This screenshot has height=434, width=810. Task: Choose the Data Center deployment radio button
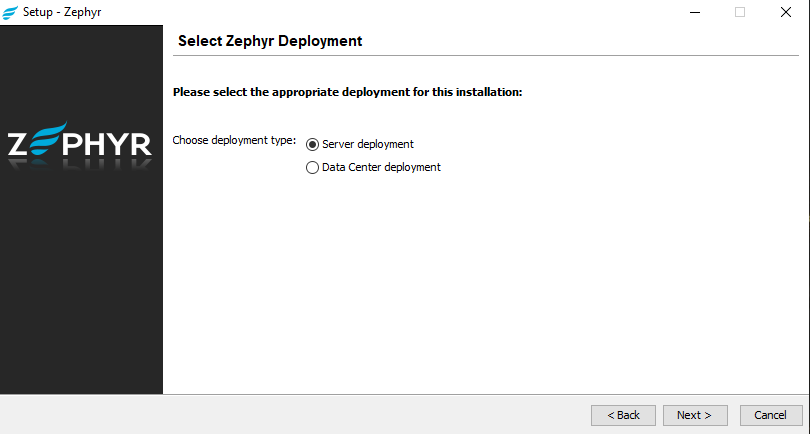312,168
